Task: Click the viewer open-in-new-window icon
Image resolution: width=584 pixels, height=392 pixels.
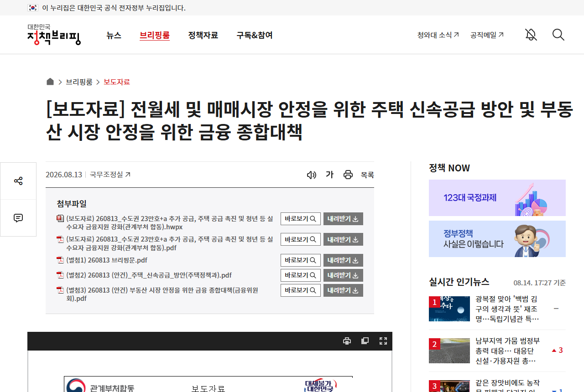Action: [x=365, y=341]
